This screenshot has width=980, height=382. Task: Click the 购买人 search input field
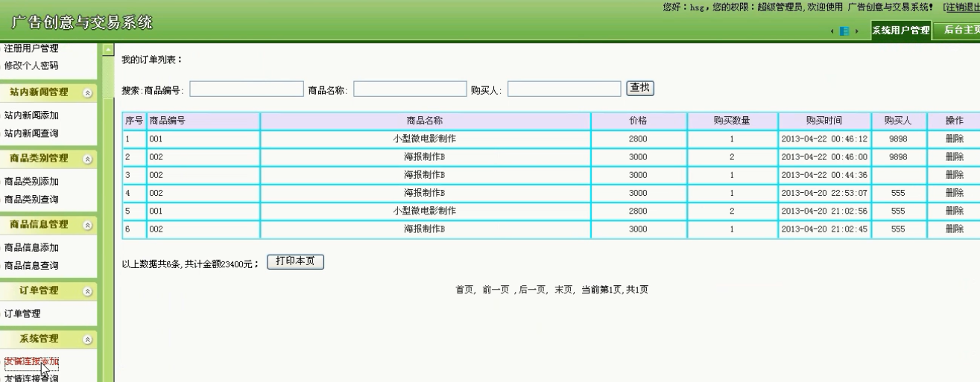point(564,89)
